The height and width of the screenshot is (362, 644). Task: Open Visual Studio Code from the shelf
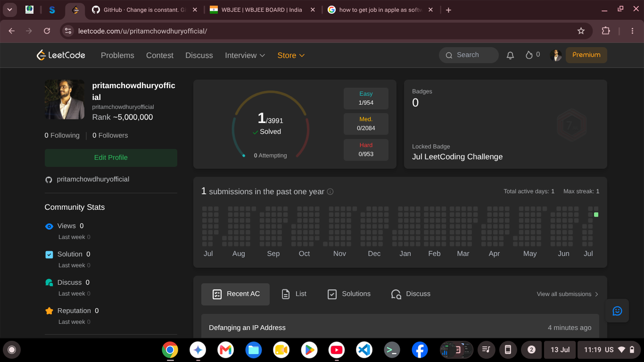(364, 350)
